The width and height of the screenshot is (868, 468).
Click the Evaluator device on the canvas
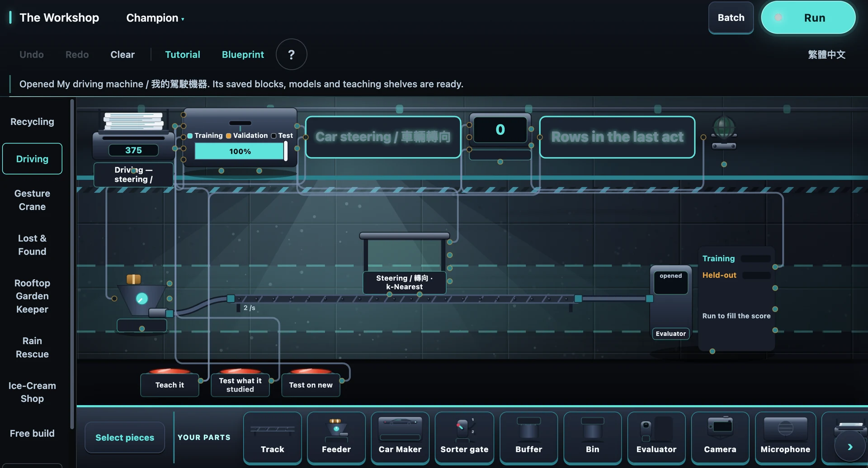[671, 302]
